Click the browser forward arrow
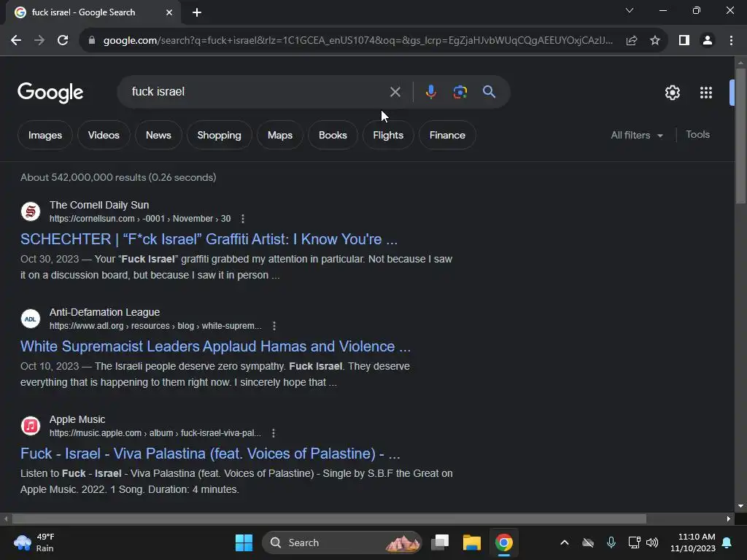 tap(39, 41)
